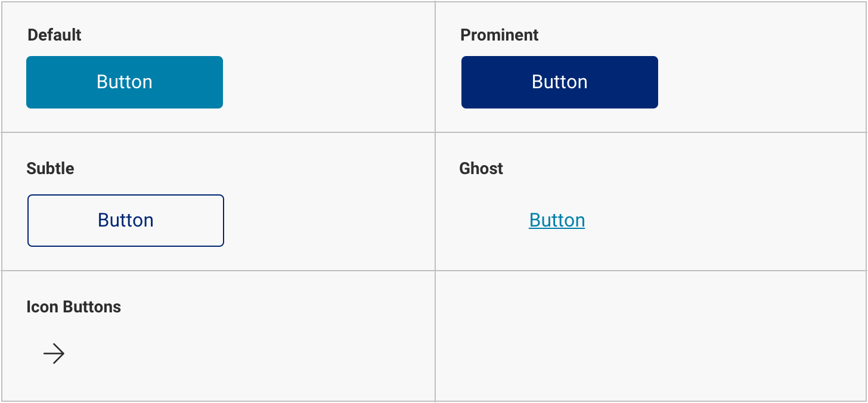Image resolution: width=868 pixels, height=403 pixels.
Task: Follow the underlined Ghost button link
Action: [x=557, y=221]
